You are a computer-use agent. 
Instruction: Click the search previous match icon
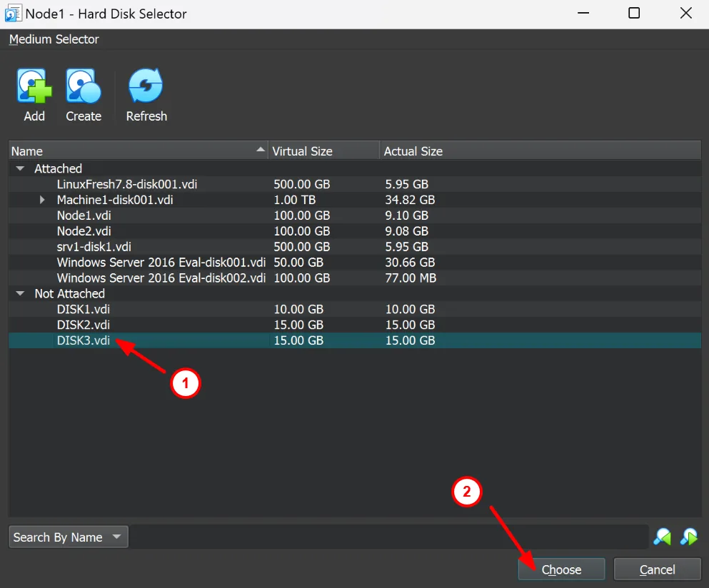663,537
